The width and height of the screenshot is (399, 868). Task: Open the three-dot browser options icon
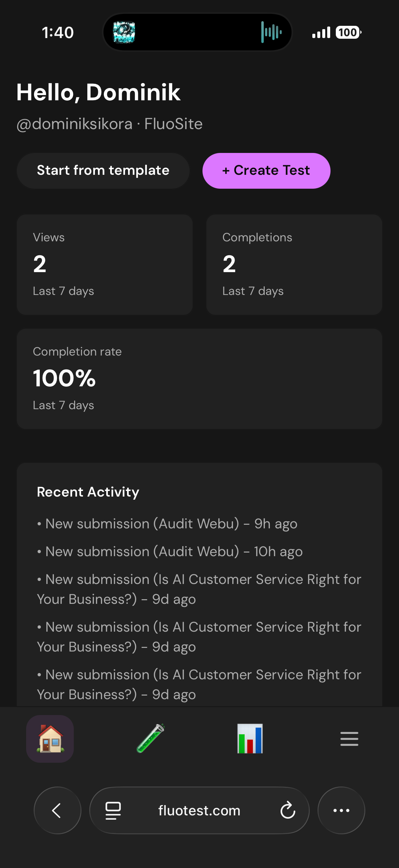coord(341,811)
